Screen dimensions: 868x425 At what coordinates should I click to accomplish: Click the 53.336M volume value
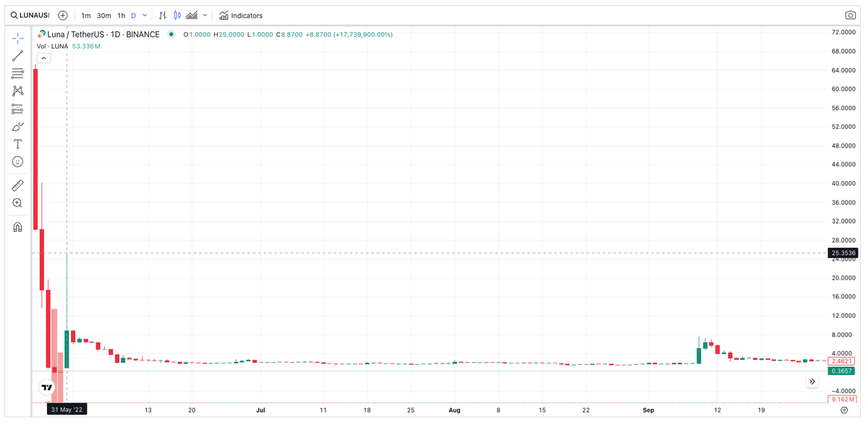click(x=86, y=46)
